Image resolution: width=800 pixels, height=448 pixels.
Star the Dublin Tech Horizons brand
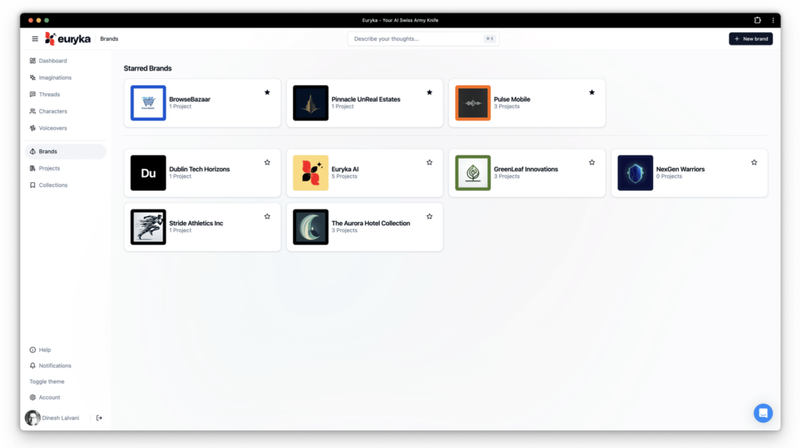pyautogui.click(x=267, y=162)
